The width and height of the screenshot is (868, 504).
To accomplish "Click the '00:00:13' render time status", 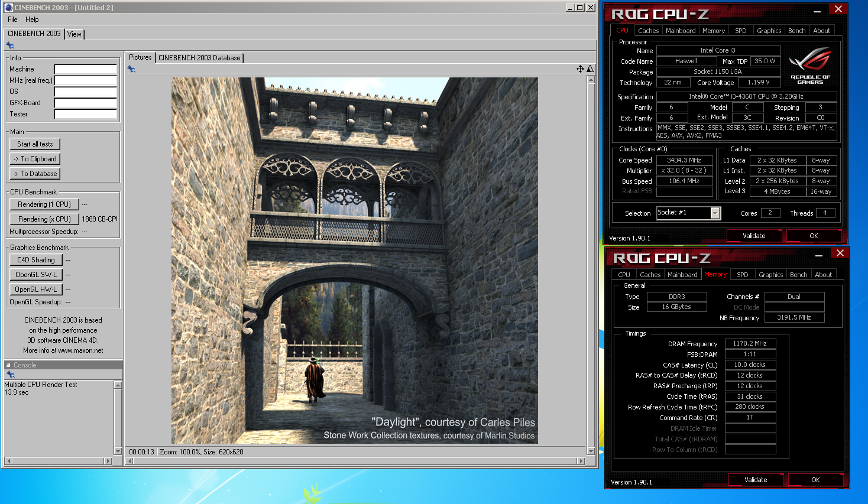I will click(x=141, y=452).
